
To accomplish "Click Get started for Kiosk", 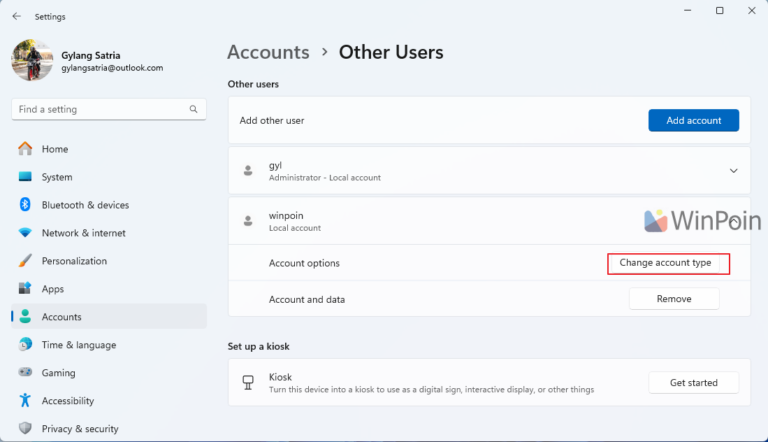I will (x=693, y=383).
